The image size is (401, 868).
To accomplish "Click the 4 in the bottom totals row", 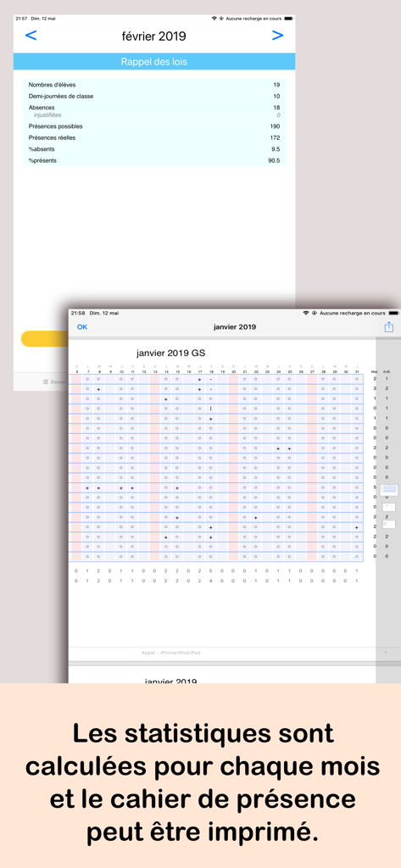I will click(211, 581).
